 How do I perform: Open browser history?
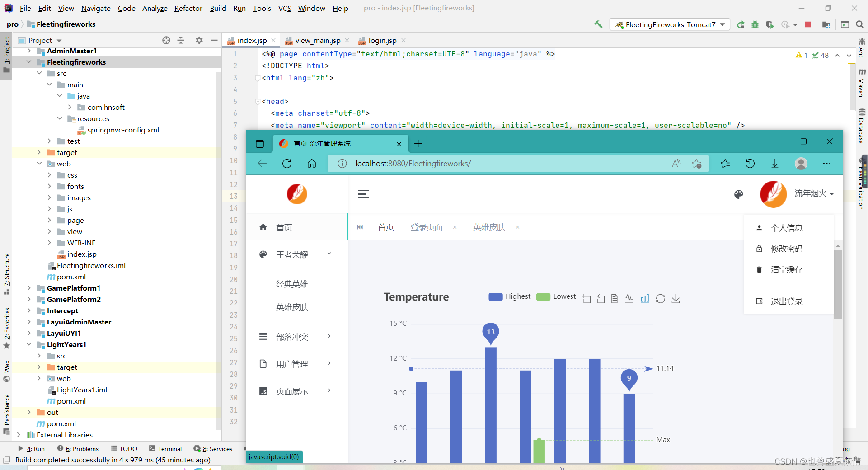[750, 164]
